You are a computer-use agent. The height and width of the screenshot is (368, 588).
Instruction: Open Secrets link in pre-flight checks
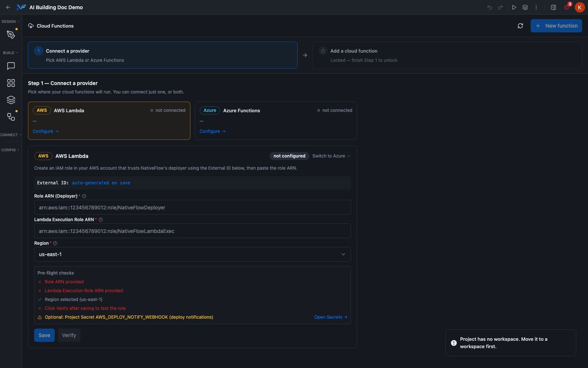(331, 317)
